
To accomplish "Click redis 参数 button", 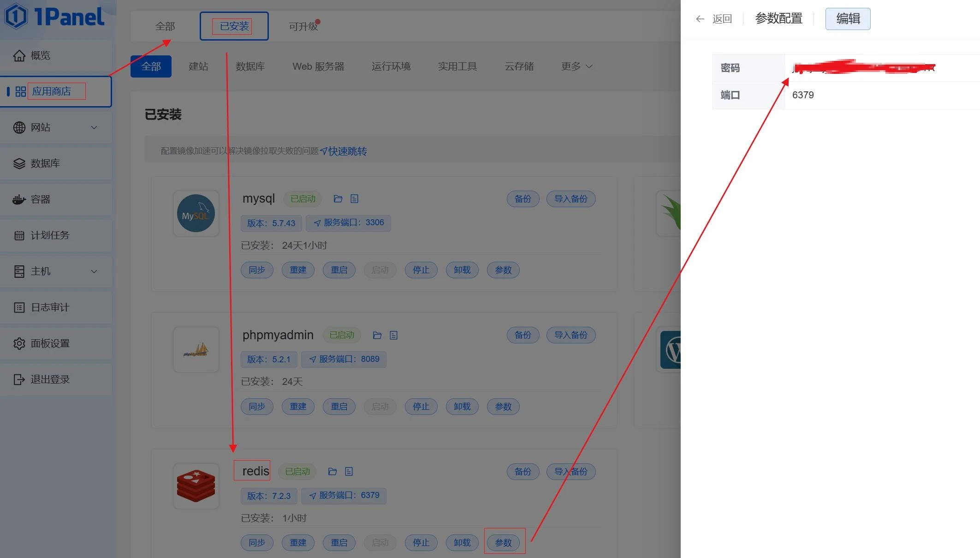I will pyautogui.click(x=503, y=543).
